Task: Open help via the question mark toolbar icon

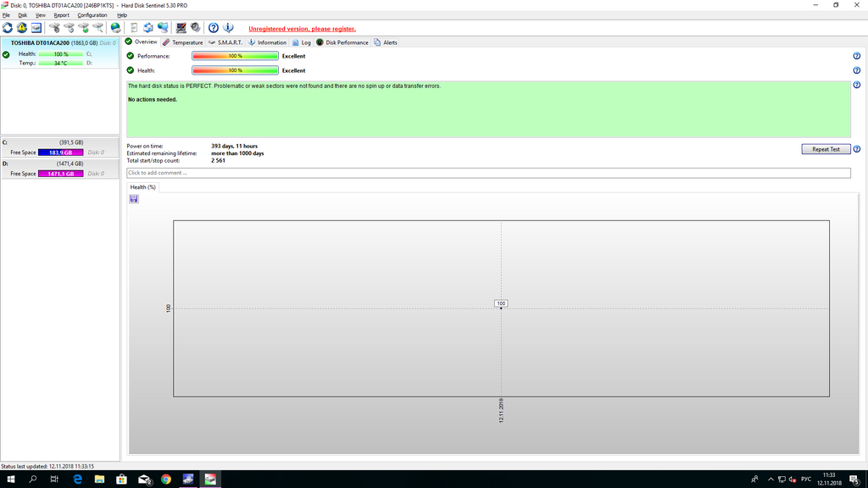Action: [x=213, y=28]
